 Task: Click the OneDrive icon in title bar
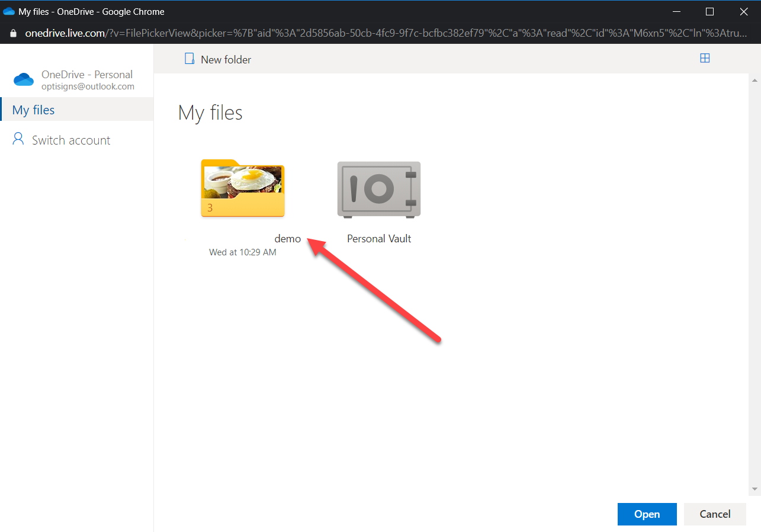[9, 11]
